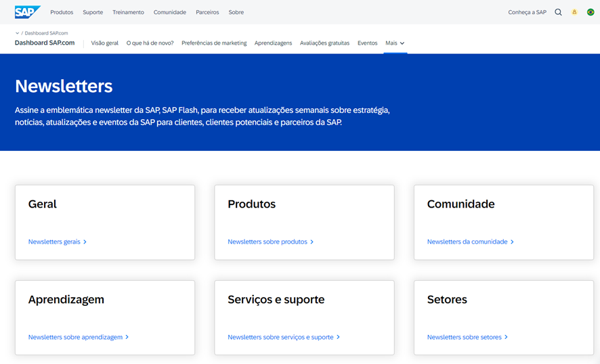The width and height of the screenshot is (600, 364).
Task: Switch to Aprendizagens tab
Action: pyautogui.click(x=273, y=43)
